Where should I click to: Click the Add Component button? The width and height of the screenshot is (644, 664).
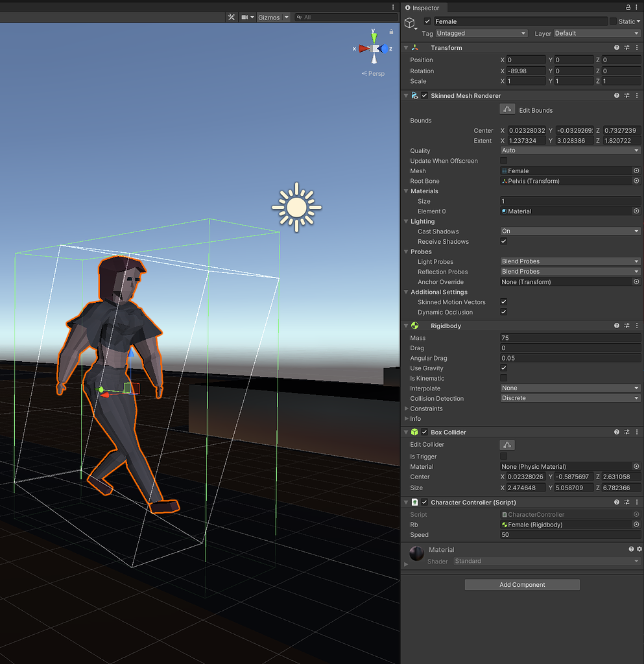pyautogui.click(x=521, y=584)
